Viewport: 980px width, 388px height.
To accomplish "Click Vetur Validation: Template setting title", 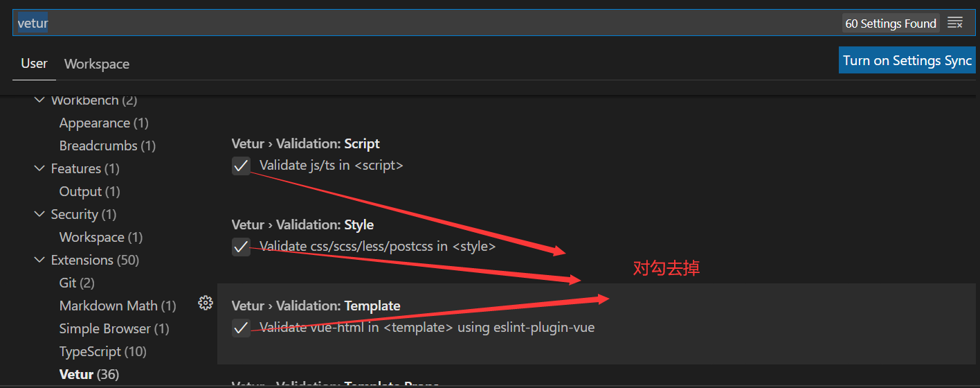I will 316,306.
